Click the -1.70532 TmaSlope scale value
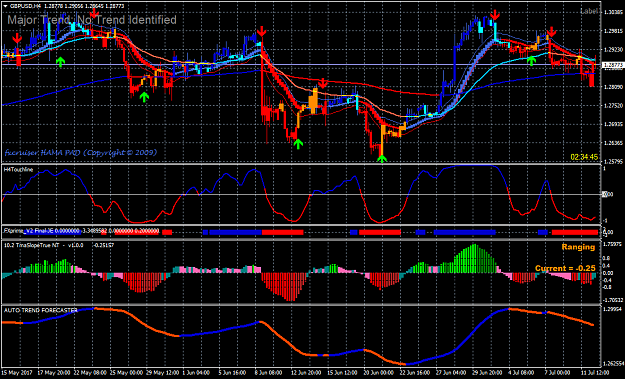 point(613,300)
